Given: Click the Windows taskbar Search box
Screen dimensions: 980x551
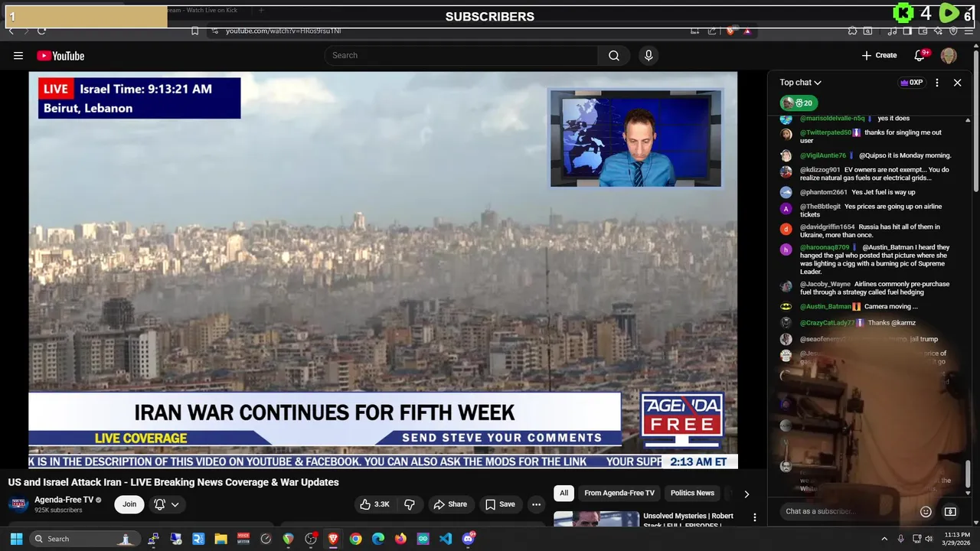Looking at the screenshot, I should (x=83, y=539).
